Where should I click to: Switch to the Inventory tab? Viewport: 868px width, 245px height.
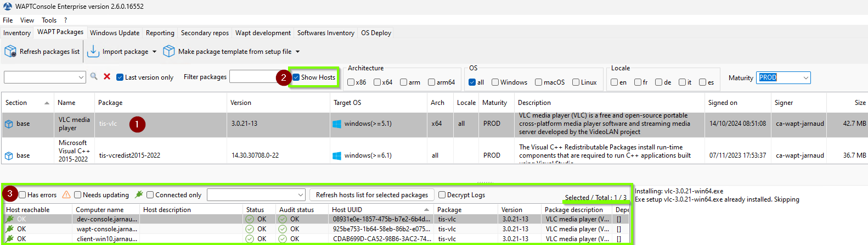click(x=17, y=33)
